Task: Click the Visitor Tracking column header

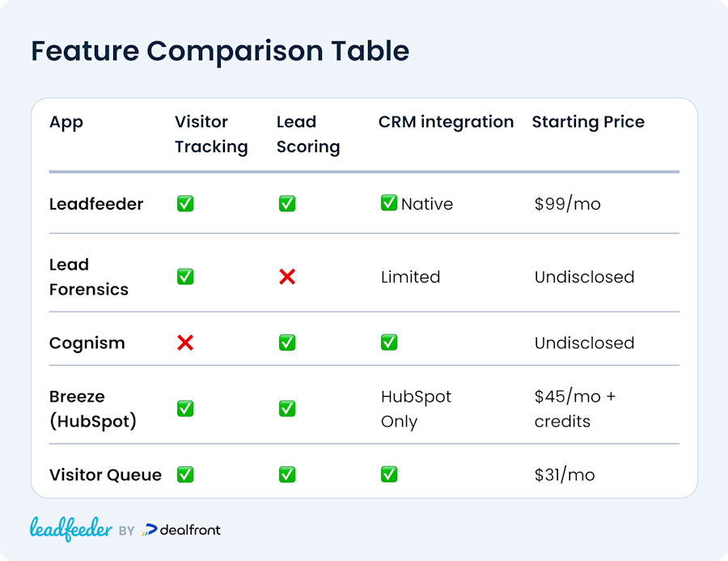Action: coord(211,134)
